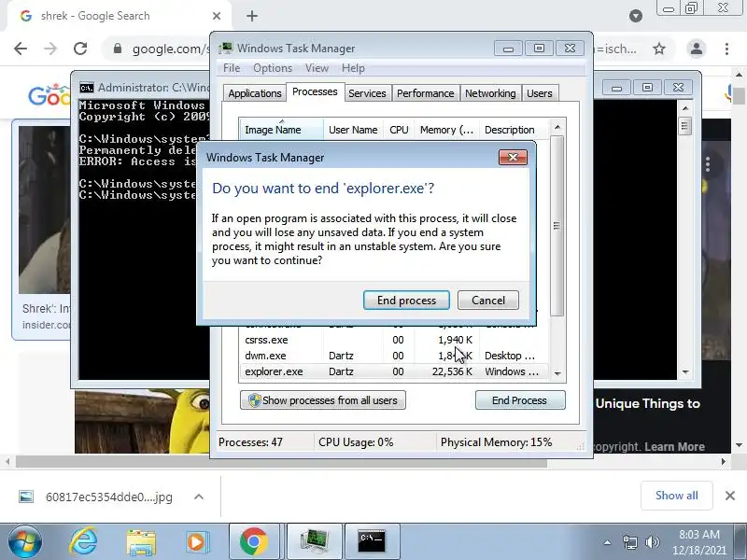Image resolution: width=747 pixels, height=560 pixels.
Task: Click the Command Prompt scrollbar up arrow
Action: 685,108
